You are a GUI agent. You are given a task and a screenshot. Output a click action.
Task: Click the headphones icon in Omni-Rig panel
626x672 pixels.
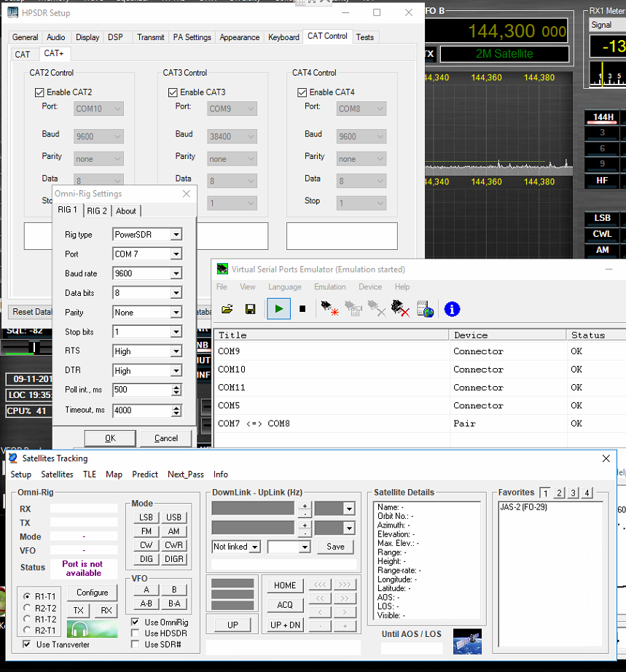click(x=92, y=629)
